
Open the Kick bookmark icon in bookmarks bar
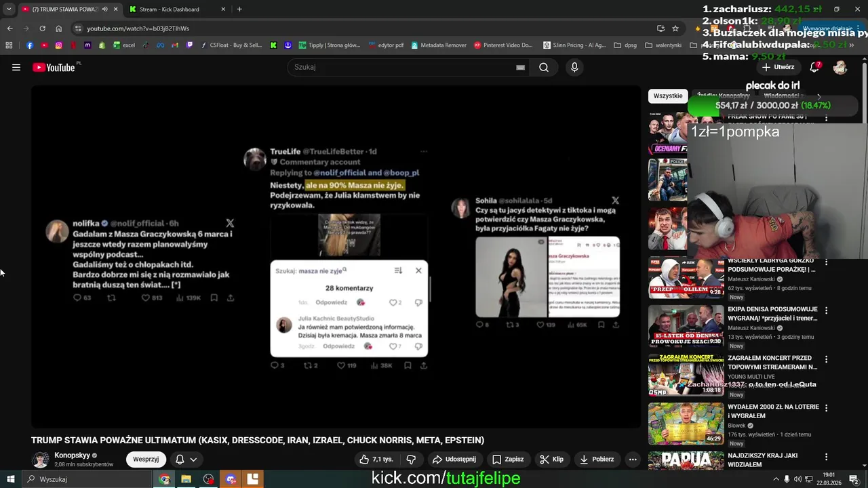(x=273, y=45)
